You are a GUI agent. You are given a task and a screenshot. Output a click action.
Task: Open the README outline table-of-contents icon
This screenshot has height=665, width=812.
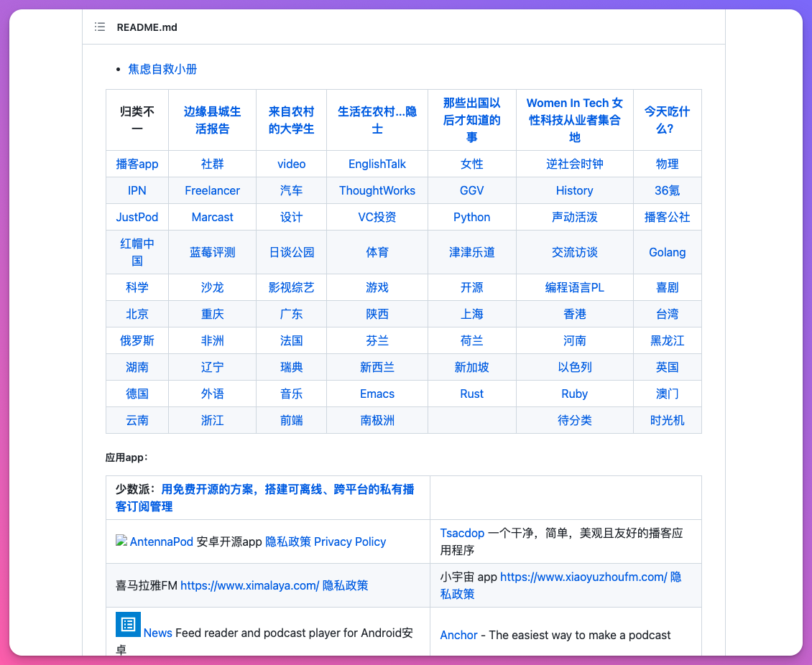coord(100,27)
